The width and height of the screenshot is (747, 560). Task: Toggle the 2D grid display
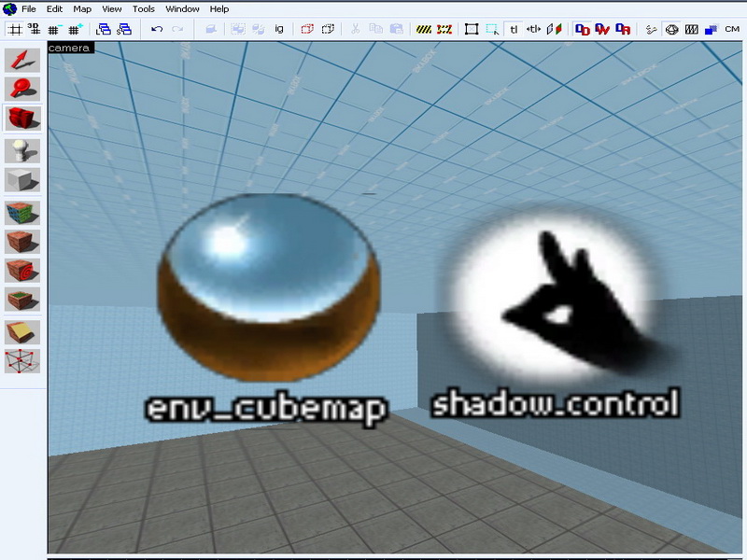coord(15,29)
